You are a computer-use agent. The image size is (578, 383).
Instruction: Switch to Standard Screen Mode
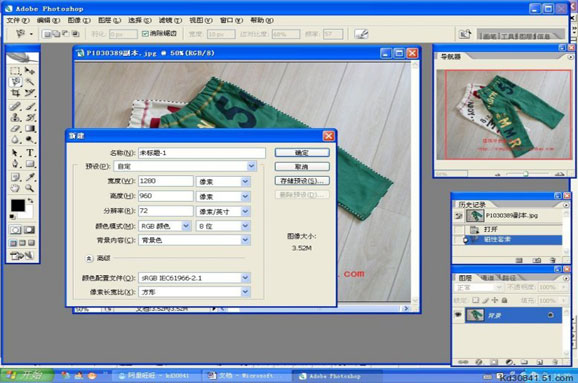coord(14,243)
